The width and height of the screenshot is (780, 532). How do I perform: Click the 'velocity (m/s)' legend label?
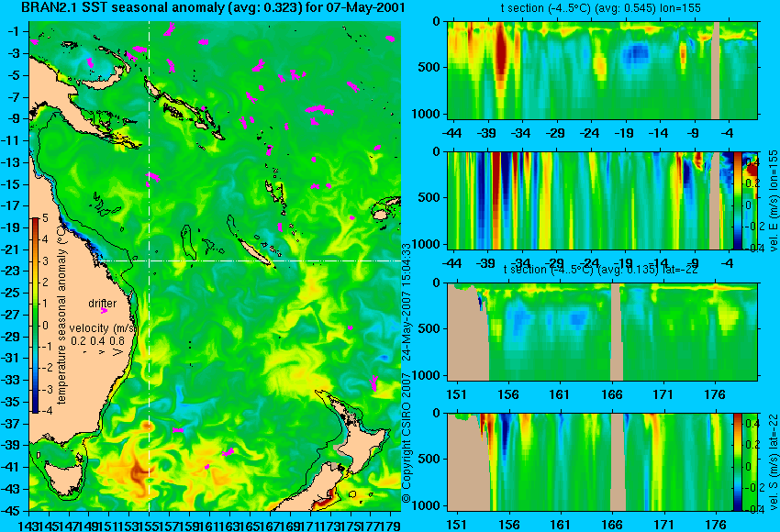103,328
